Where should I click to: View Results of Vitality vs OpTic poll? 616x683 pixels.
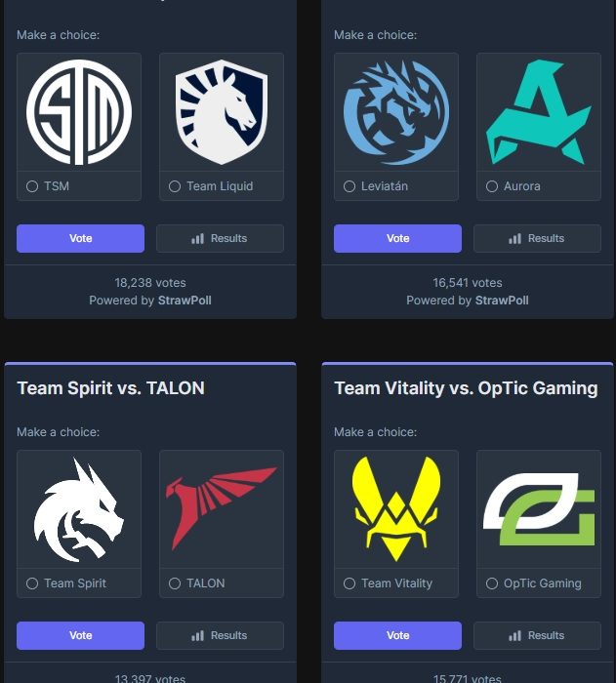(x=537, y=635)
